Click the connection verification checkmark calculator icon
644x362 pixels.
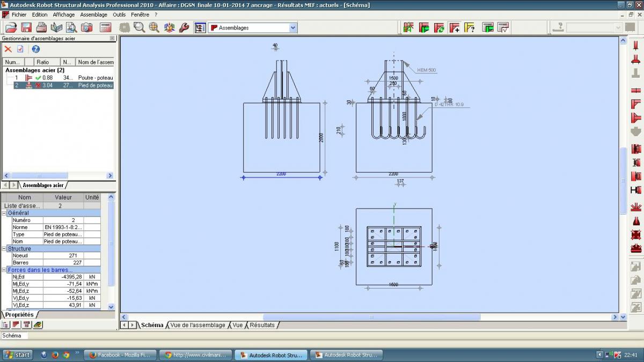click(503, 27)
